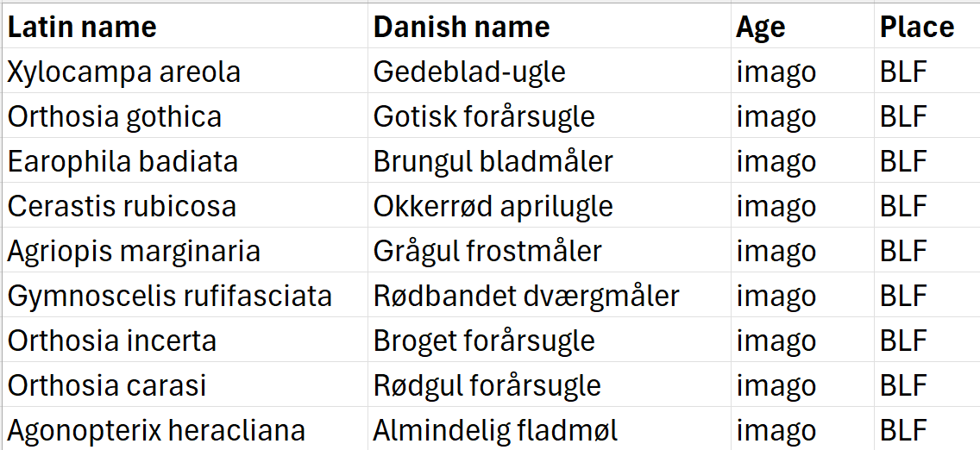Select the 'Earophila badiata' cell
The image size is (980, 450).
122,161
